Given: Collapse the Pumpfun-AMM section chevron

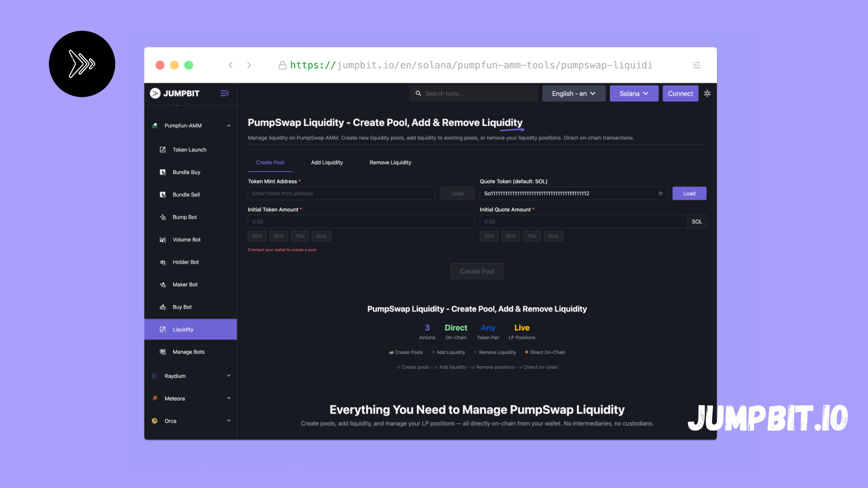Looking at the screenshot, I should coord(229,126).
